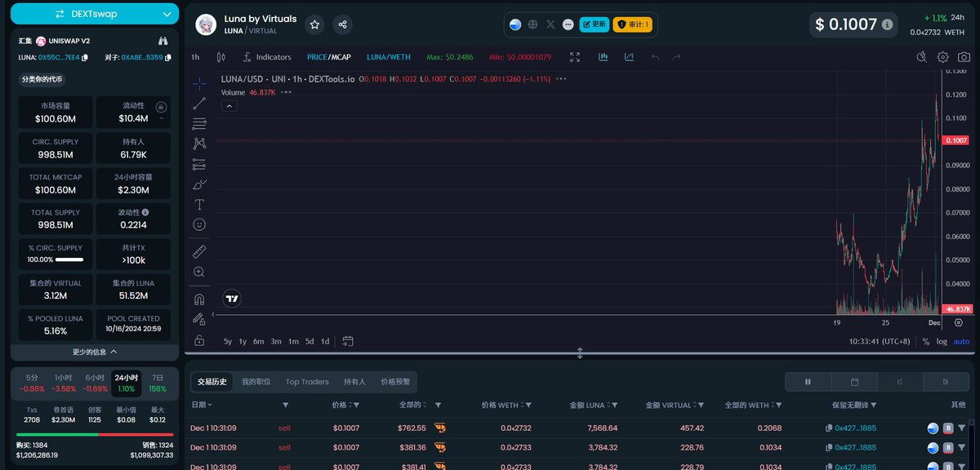Open chart settings gear icon

[943, 57]
